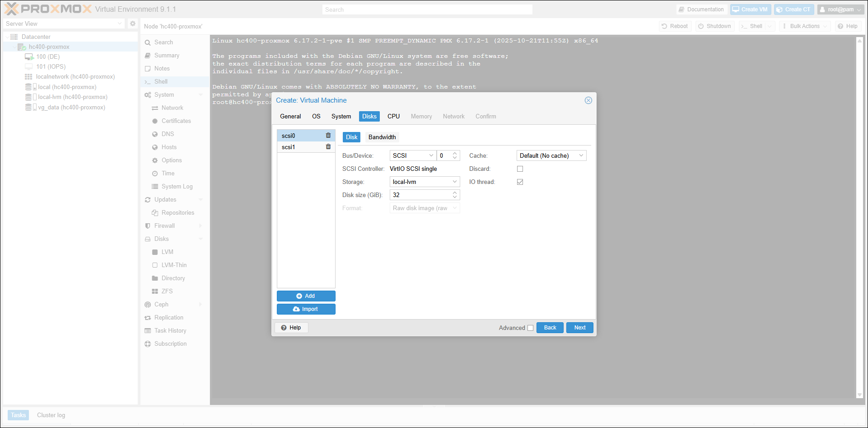Open the Bandwidth sub-tab
The image size is (868, 428).
click(x=382, y=137)
